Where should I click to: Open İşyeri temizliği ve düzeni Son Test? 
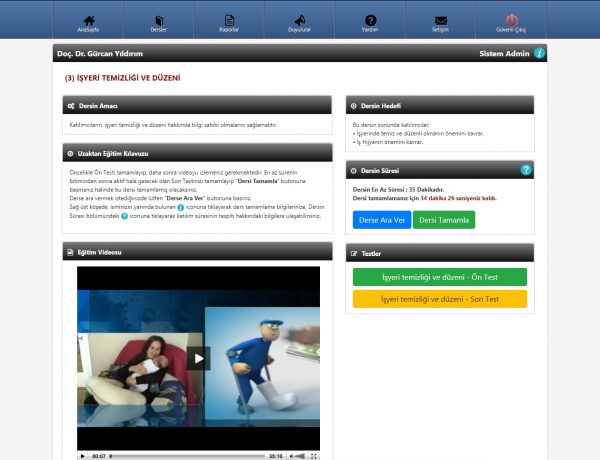[x=440, y=299]
